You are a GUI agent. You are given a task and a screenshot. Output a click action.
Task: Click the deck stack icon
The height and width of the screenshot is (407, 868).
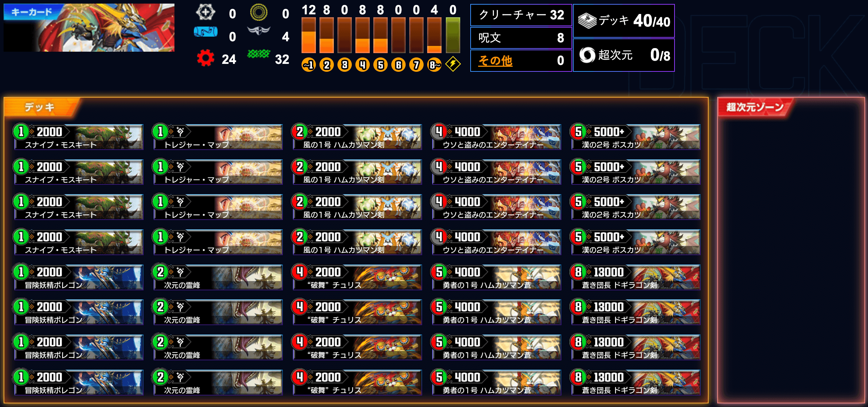[x=587, y=20]
